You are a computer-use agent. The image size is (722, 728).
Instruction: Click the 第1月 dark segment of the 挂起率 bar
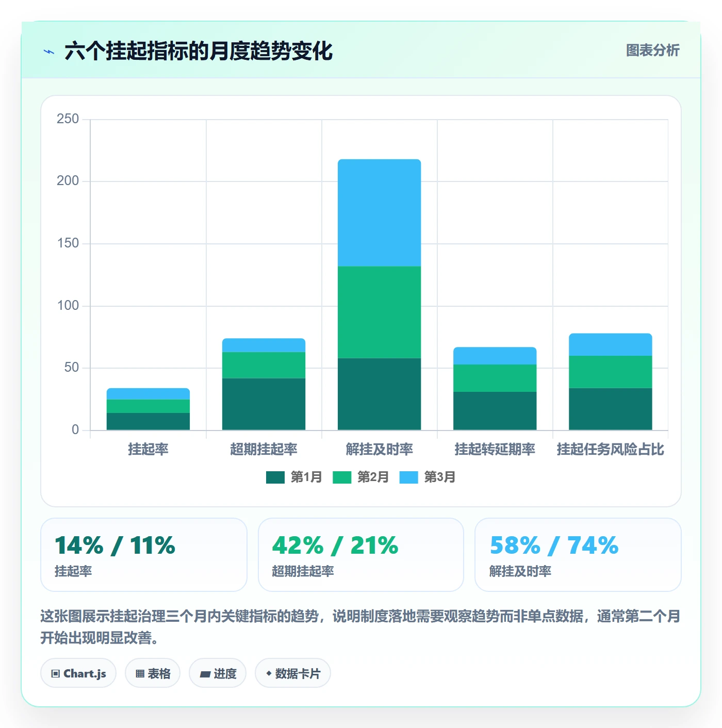[x=149, y=422]
